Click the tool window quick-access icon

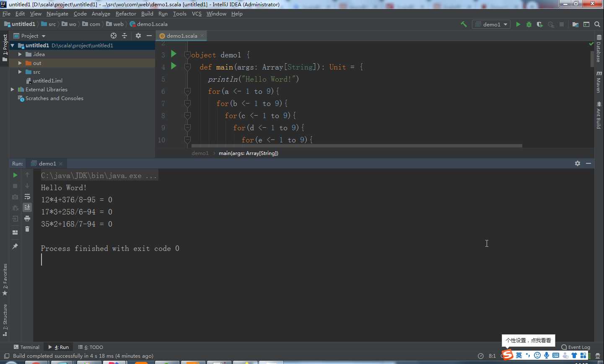click(x=6, y=356)
